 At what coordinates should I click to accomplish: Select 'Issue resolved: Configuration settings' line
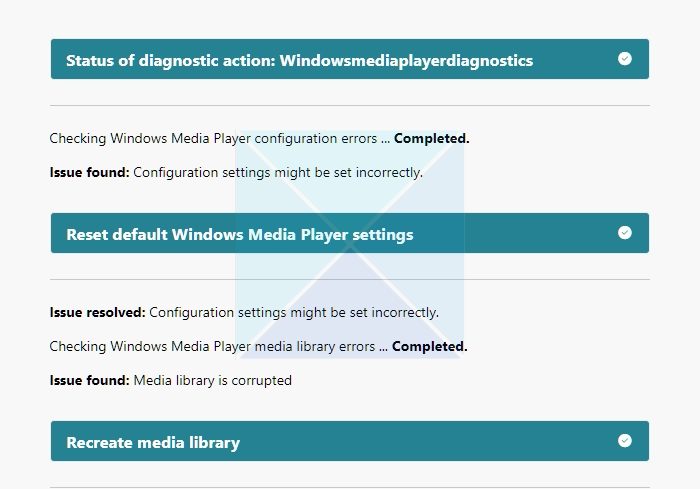244,313
